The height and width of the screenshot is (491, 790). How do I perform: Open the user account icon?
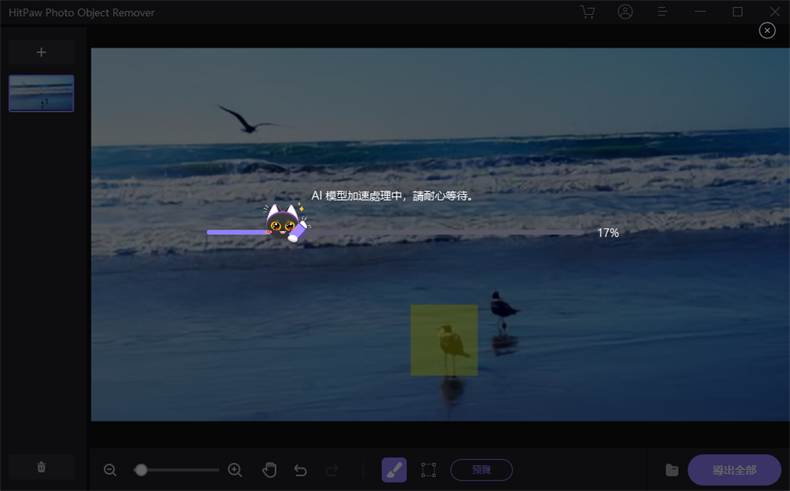click(x=625, y=12)
